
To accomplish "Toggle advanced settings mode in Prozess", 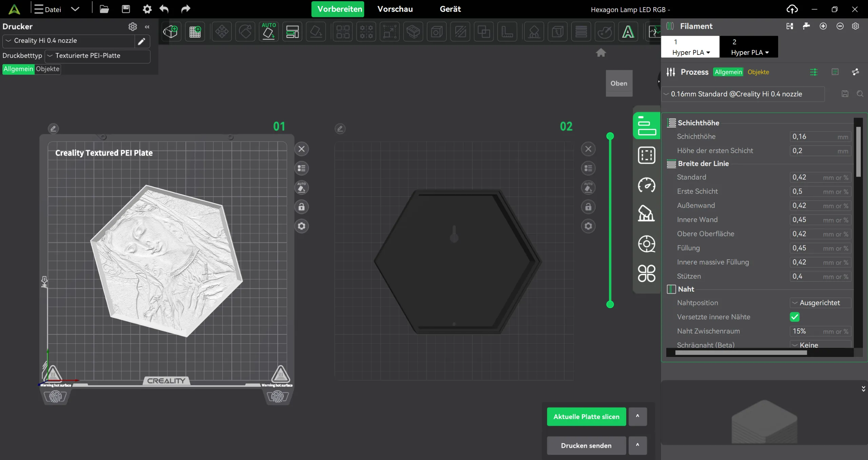I will coord(814,72).
